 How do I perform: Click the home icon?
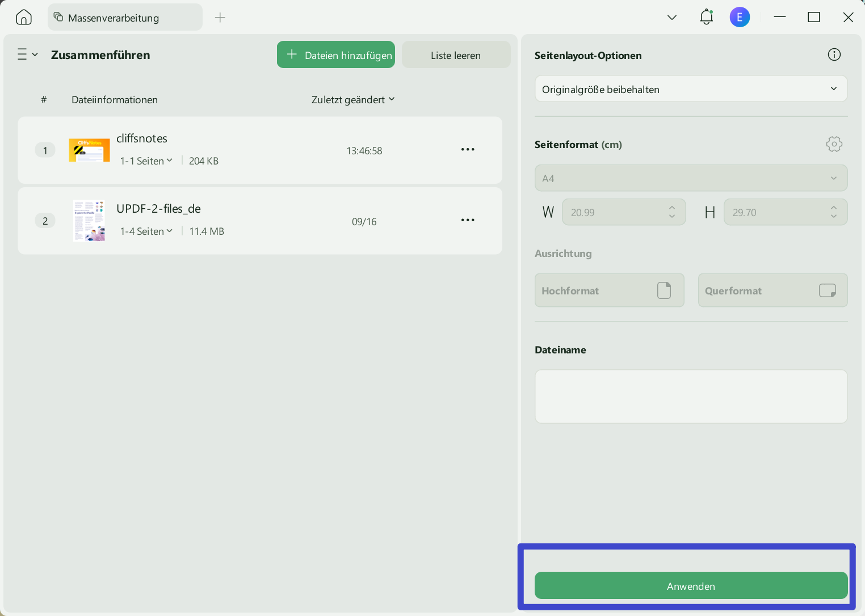tap(24, 18)
